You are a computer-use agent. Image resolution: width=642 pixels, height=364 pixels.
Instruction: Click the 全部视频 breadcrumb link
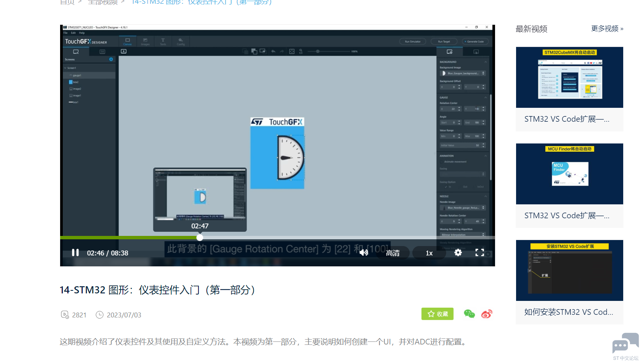pyautogui.click(x=103, y=2)
